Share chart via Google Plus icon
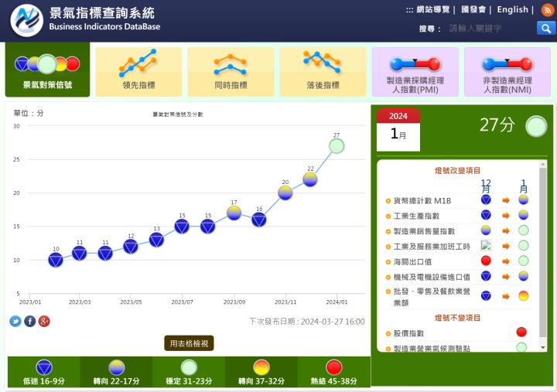 [x=44, y=322]
